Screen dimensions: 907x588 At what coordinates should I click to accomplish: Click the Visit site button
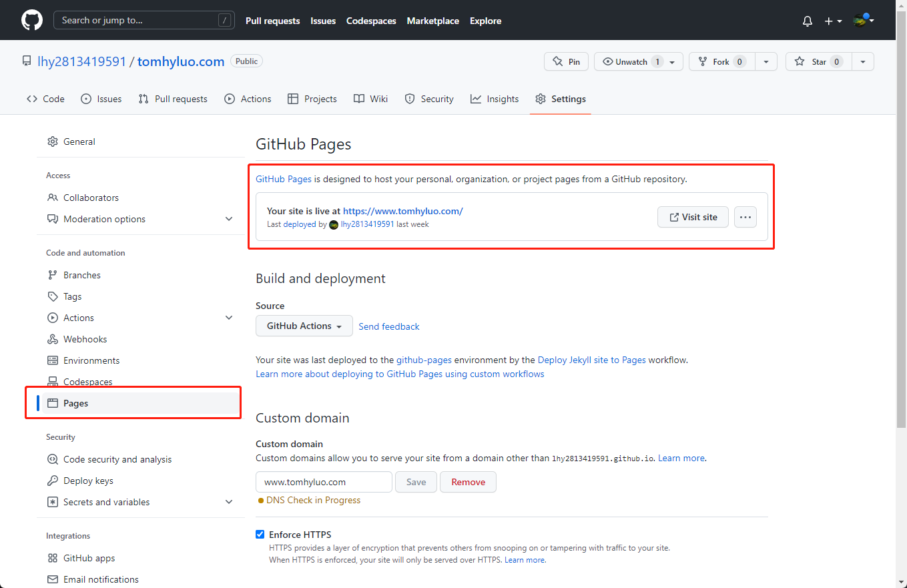coord(692,217)
